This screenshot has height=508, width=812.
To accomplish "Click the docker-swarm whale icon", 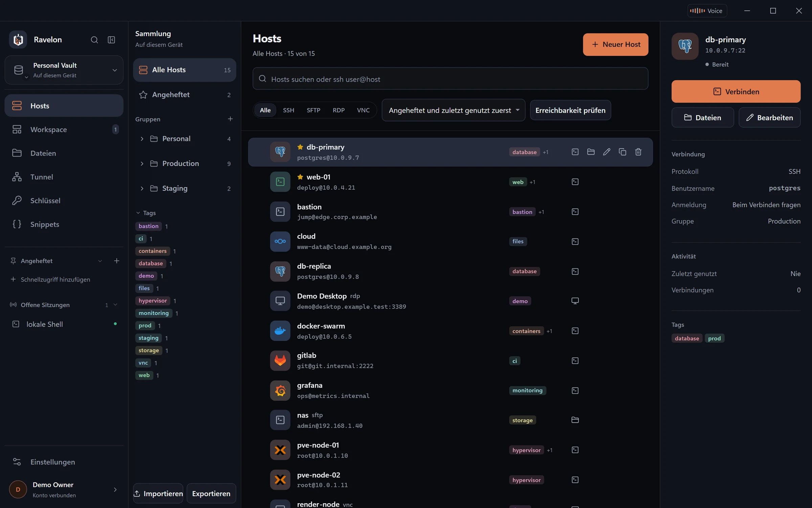I will [280, 331].
